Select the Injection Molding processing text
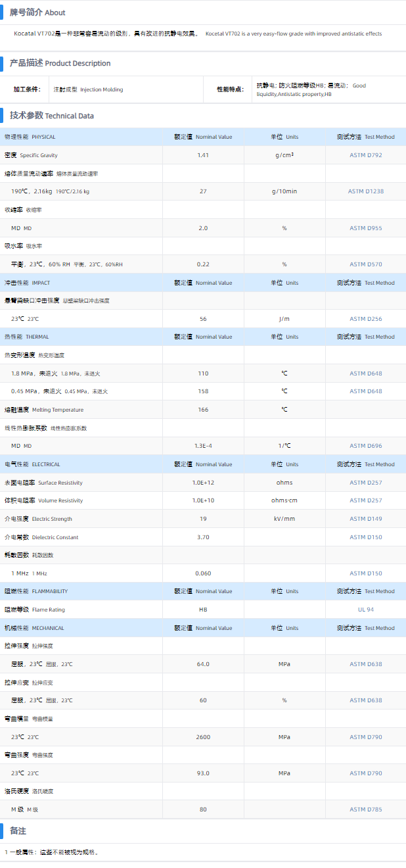 88,89
